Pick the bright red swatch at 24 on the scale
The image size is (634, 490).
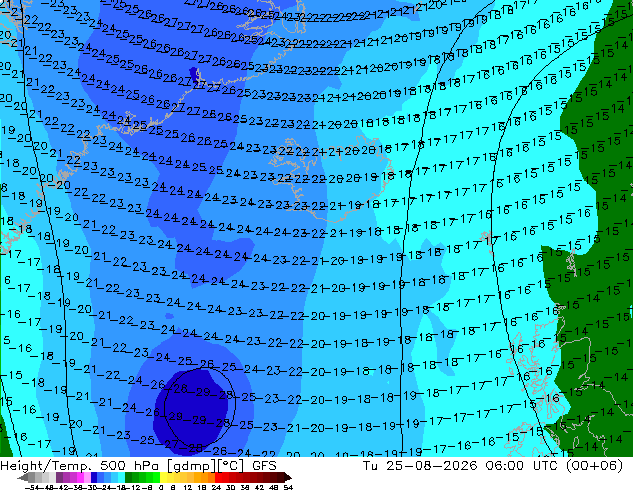(x=218, y=478)
